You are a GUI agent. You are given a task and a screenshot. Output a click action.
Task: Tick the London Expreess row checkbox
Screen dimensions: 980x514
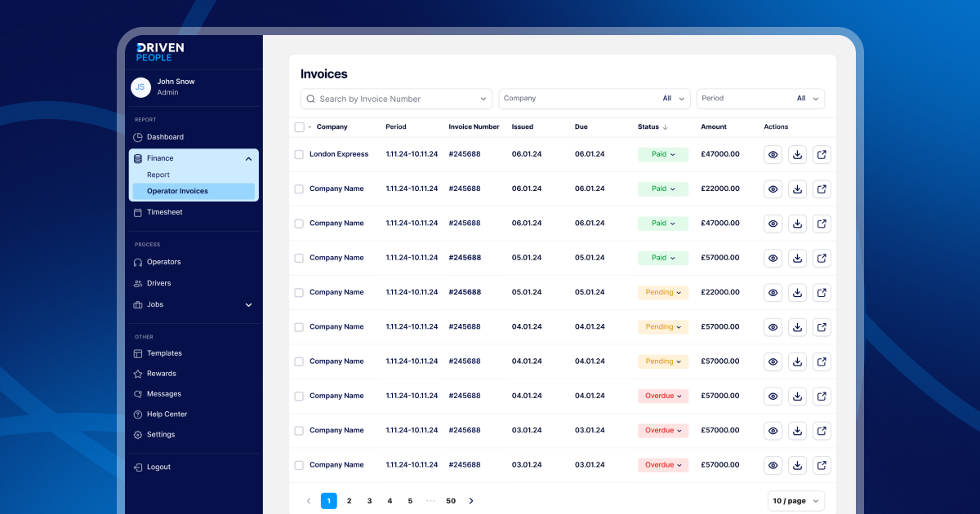[x=299, y=154]
